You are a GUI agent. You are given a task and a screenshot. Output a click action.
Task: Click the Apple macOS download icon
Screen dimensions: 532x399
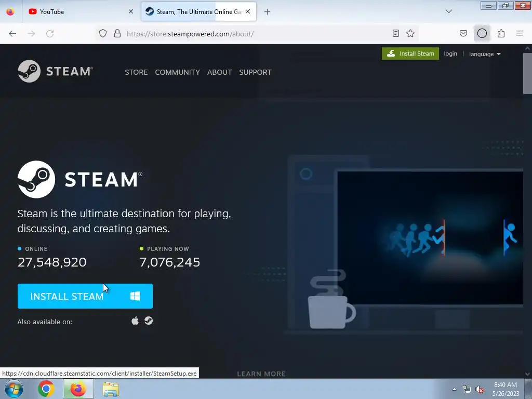click(x=135, y=321)
